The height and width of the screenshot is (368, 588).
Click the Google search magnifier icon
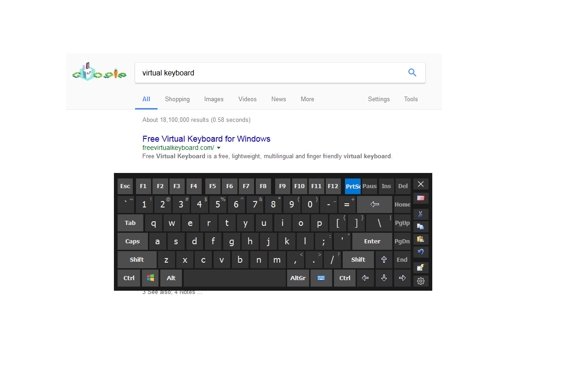pyautogui.click(x=412, y=73)
